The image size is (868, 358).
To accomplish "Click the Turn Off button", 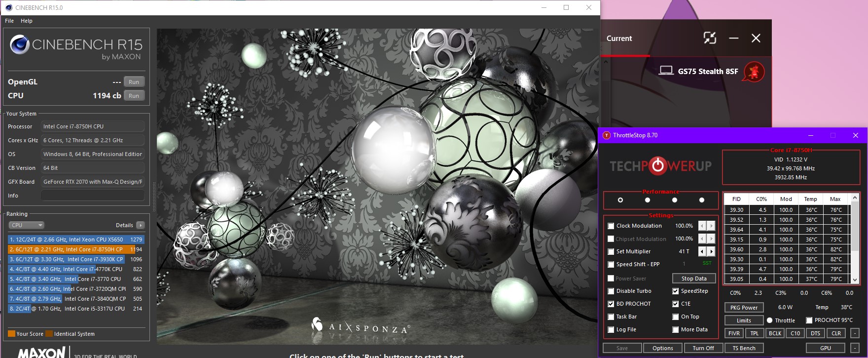I will pos(703,348).
